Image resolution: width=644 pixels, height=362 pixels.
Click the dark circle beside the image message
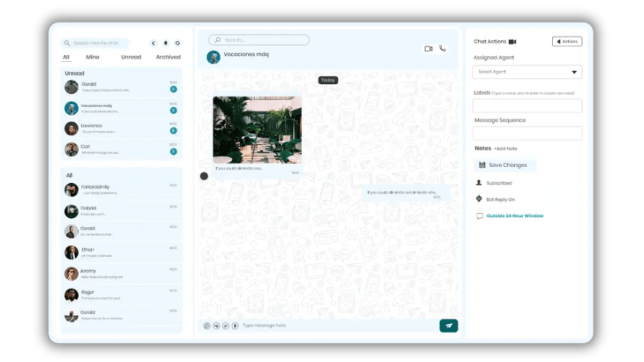(x=204, y=176)
